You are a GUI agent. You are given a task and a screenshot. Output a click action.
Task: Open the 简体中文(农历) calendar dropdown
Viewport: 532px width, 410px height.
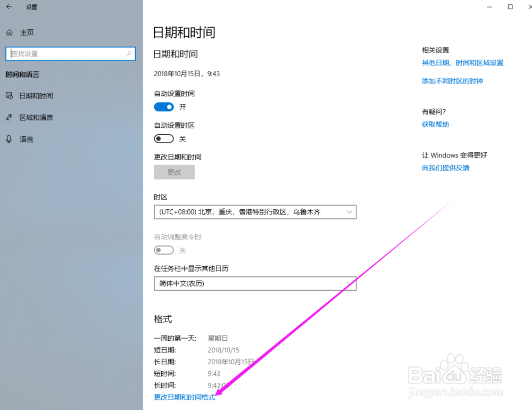[255, 284]
